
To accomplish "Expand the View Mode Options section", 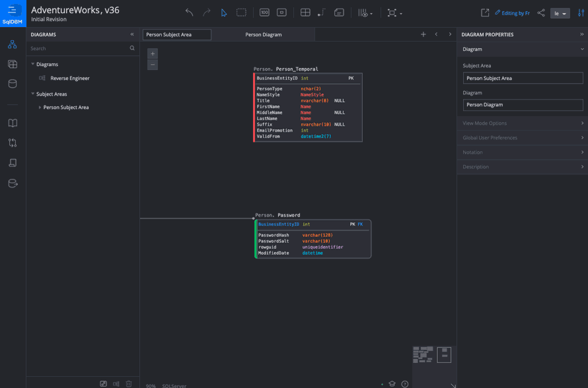I will (523, 123).
